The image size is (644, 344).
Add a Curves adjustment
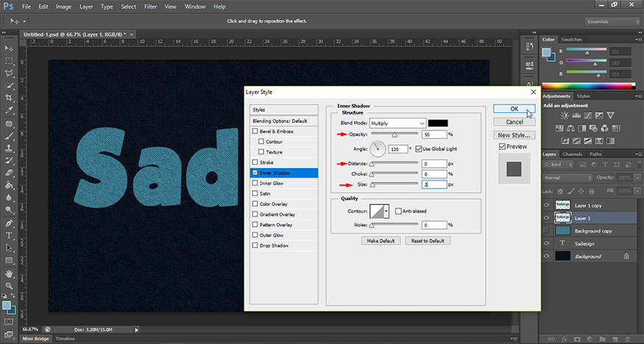click(588, 116)
